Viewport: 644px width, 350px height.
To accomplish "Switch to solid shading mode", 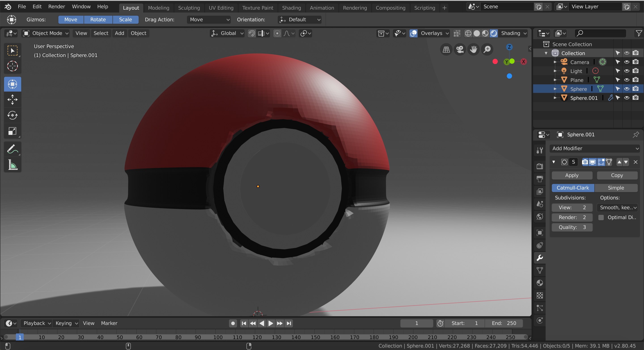I will pos(477,33).
